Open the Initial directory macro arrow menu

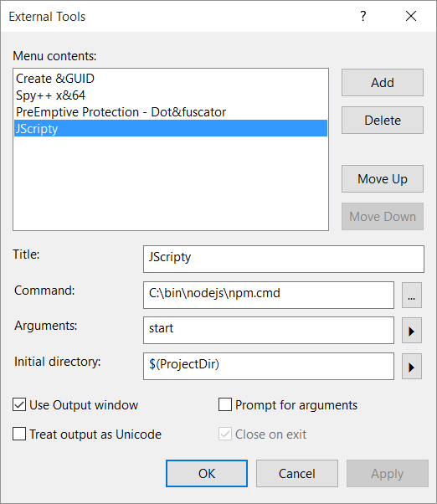[412, 367]
